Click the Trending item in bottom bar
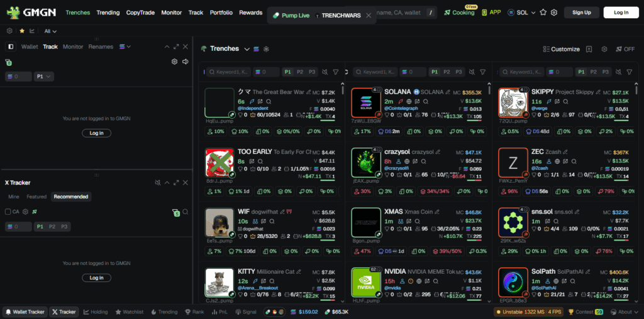Viewport: 644px width, 319px height. [x=164, y=312]
